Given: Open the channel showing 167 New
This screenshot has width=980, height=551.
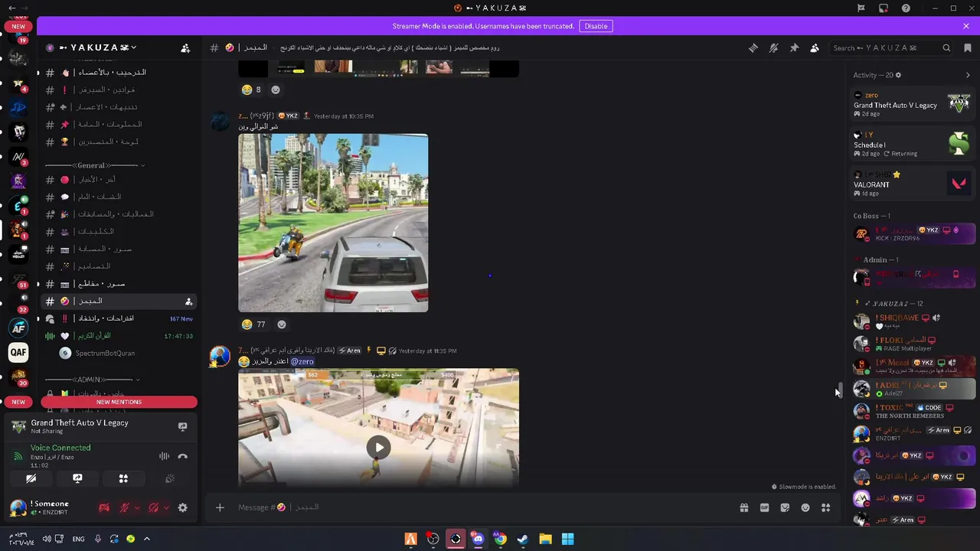Looking at the screenshot, I should click(x=118, y=318).
